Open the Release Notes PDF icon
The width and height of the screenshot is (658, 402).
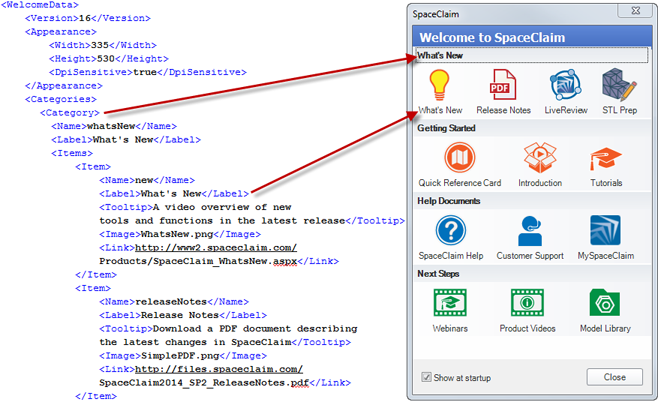coord(503,84)
